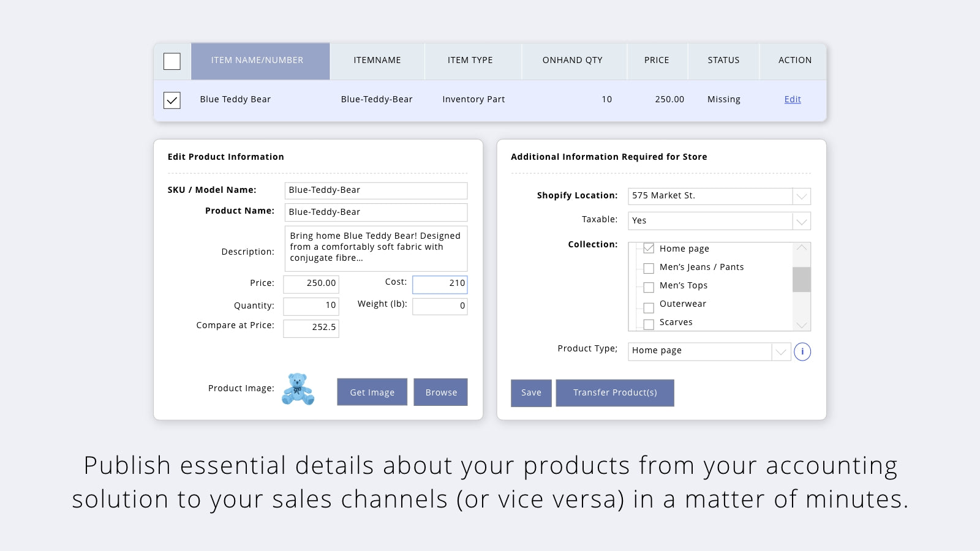
Task: Click the Get Image button
Action: pyautogui.click(x=372, y=392)
